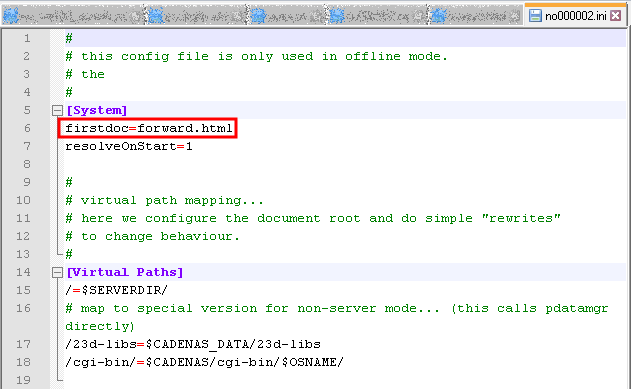Click the [System] section header text
The width and height of the screenshot is (631, 389).
97,110
